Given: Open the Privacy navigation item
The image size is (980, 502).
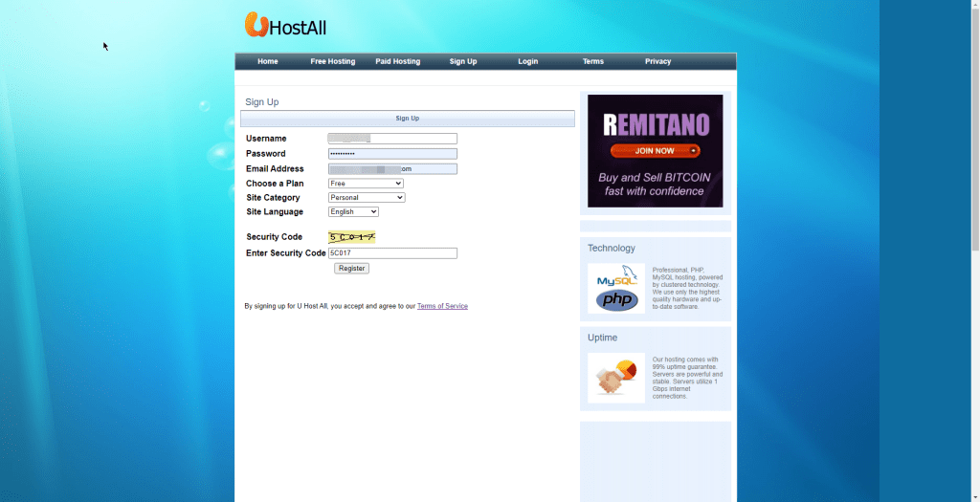Looking at the screenshot, I should click(657, 61).
